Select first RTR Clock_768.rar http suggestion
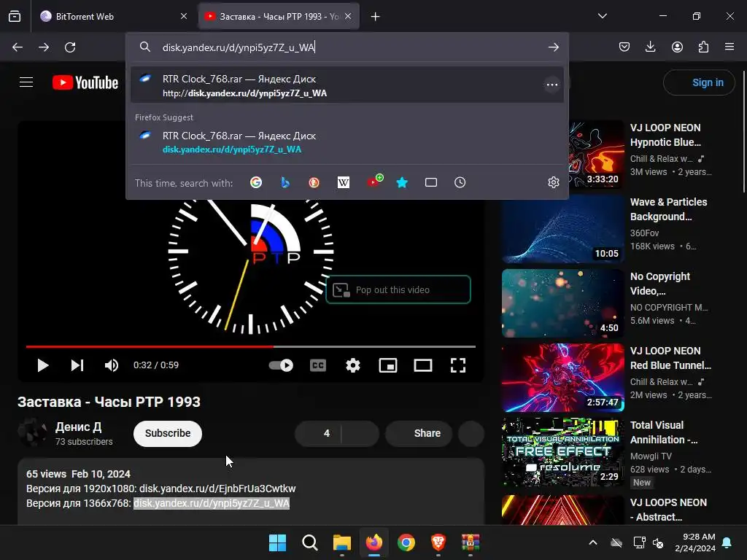 347,85
